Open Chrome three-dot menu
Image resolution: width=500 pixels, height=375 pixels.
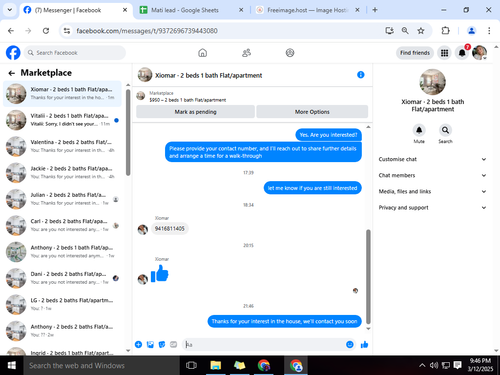pos(489,31)
